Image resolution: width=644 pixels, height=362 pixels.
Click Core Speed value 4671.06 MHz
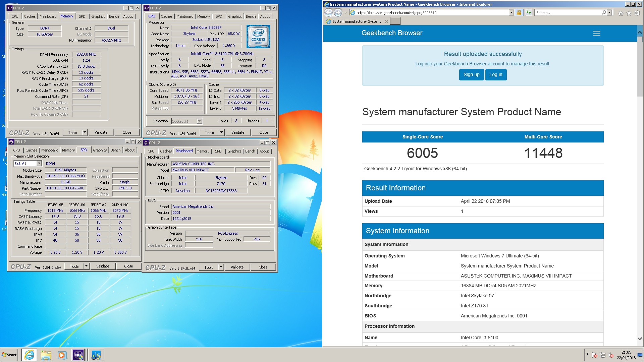[187, 90]
